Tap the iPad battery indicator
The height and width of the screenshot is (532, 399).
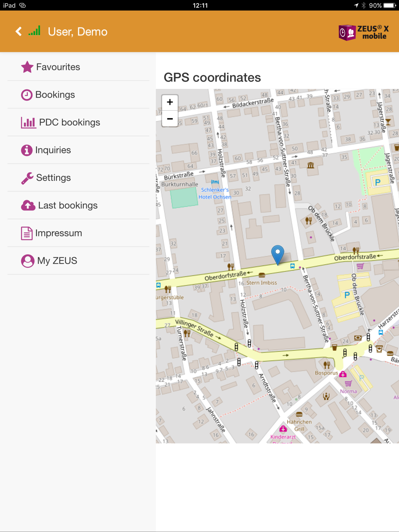[390, 5]
